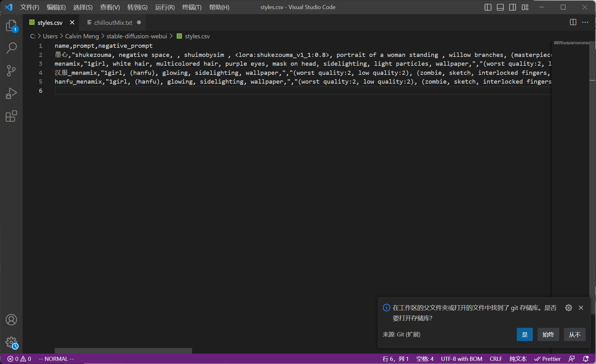596x364 pixels.
Task: Open the Manage gear icon in activity bar
Action: coord(11,342)
